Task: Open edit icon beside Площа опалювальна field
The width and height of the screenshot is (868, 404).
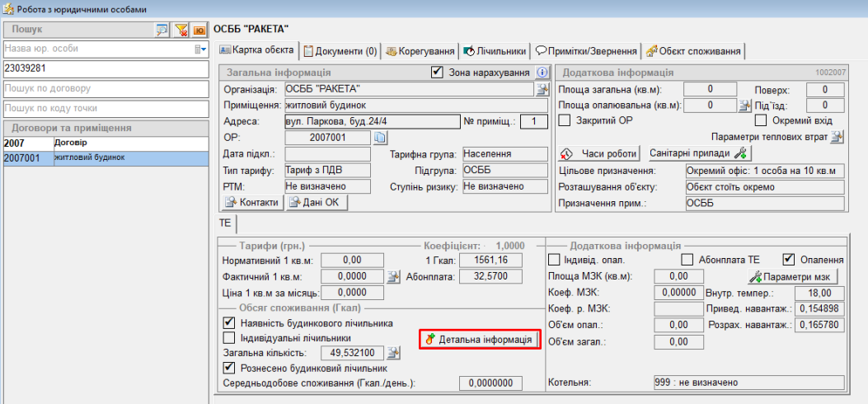Action: tap(744, 106)
